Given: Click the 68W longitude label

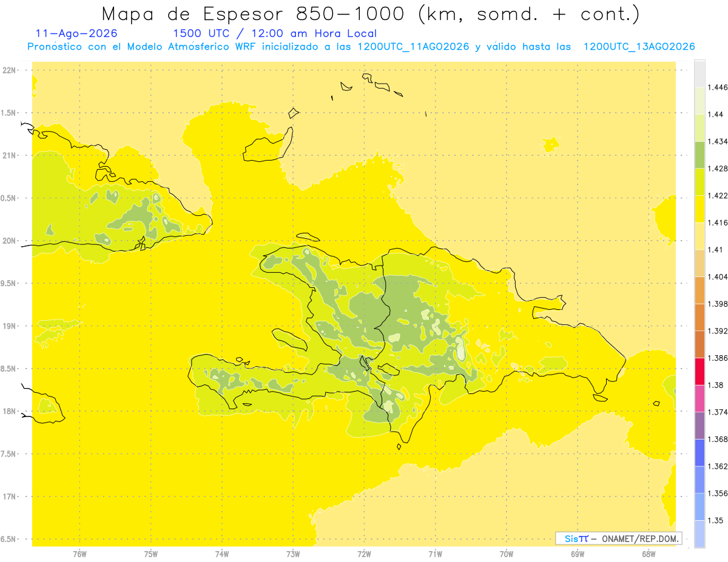Looking at the screenshot, I should click(x=649, y=555).
